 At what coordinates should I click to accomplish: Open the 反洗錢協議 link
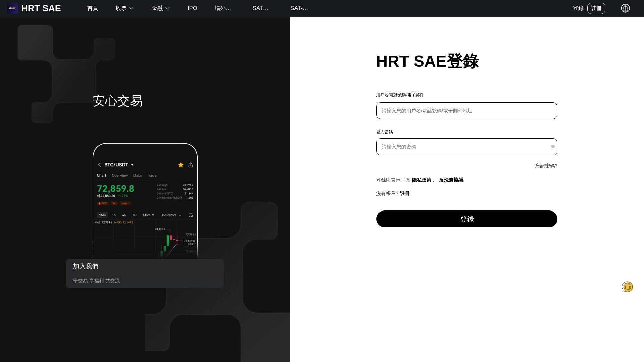point(451,180)
